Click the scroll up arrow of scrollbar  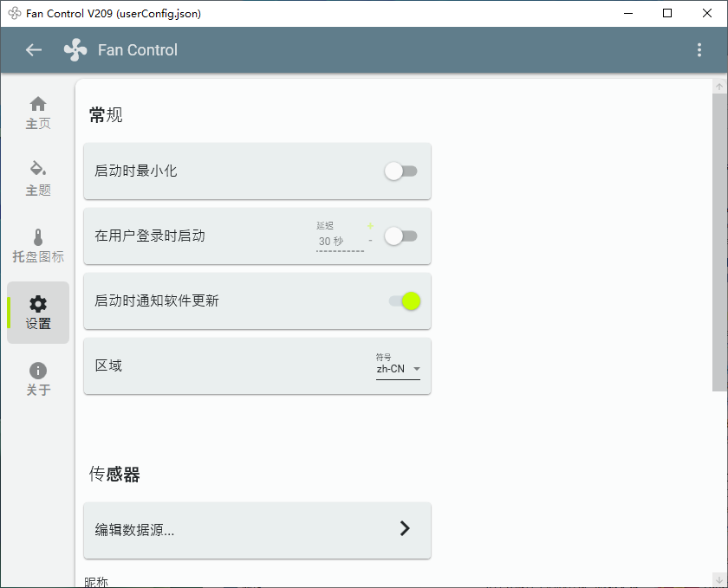[x=718, y=87]
